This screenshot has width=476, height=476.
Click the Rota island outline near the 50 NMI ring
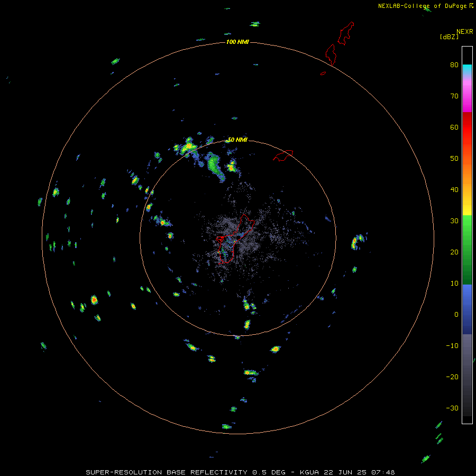pyautogui.click(x=283, y=155)
